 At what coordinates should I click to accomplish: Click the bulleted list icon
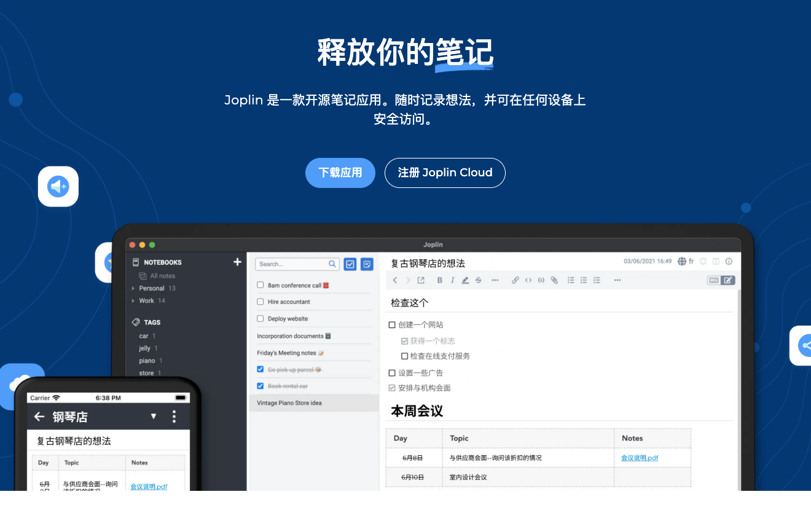571,280
